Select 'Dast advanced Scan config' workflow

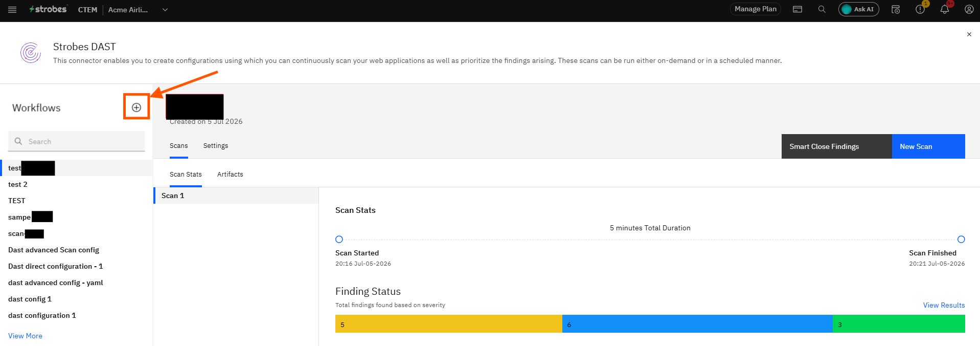click(x=77, y=250)
